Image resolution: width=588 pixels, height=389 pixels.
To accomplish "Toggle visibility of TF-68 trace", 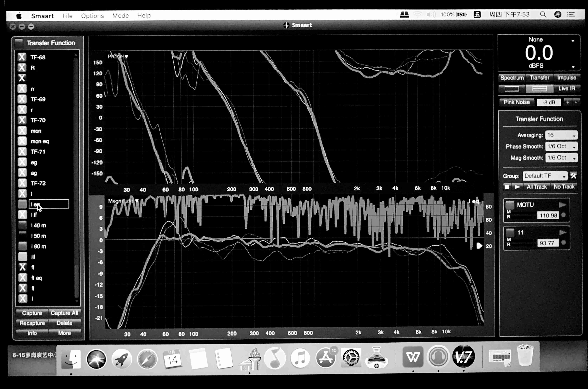I will pyautogui.click(x=22, y=57).
